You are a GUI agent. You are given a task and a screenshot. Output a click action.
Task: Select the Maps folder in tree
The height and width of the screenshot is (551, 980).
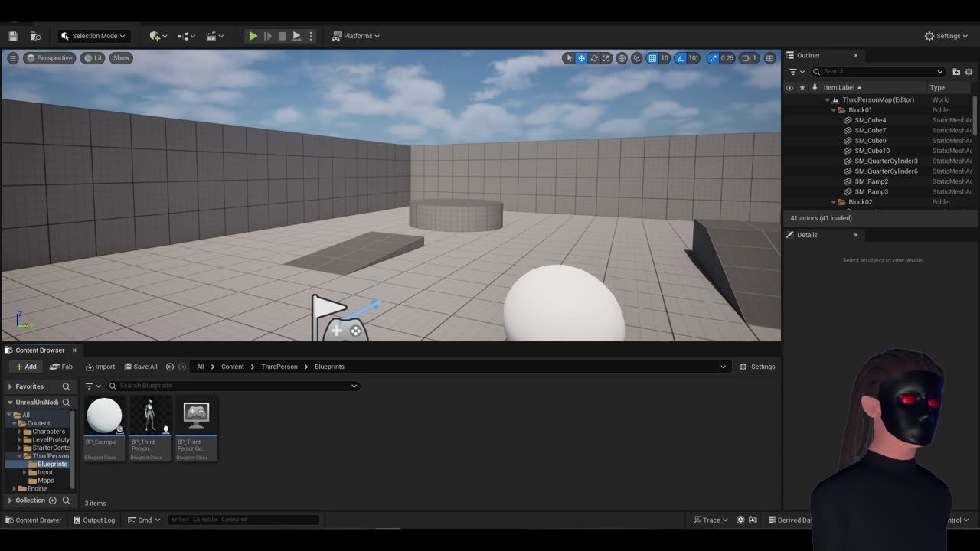tap(46, 481)
